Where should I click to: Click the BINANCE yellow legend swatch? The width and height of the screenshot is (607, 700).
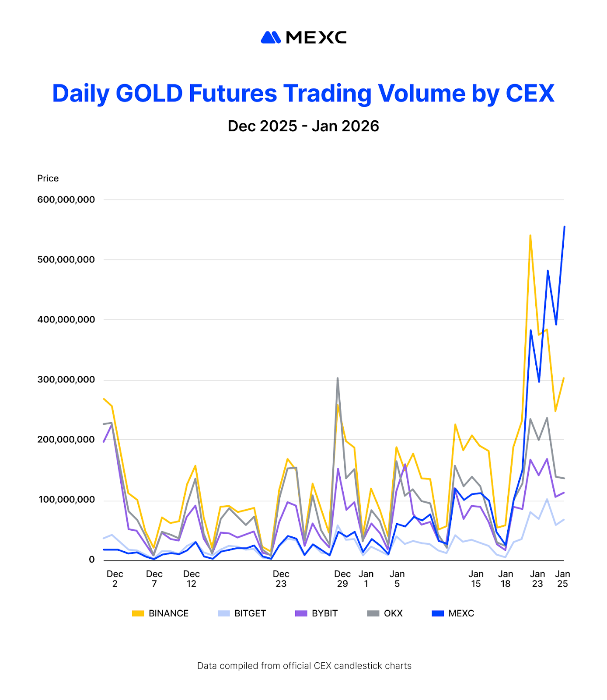click(138, 613)
